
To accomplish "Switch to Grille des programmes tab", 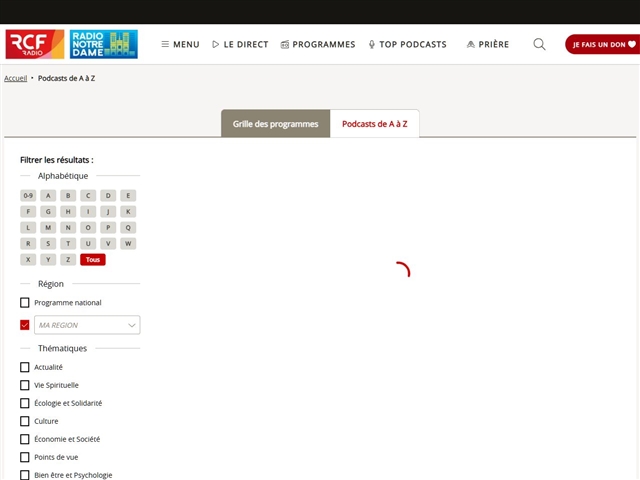I will point(275,124).
